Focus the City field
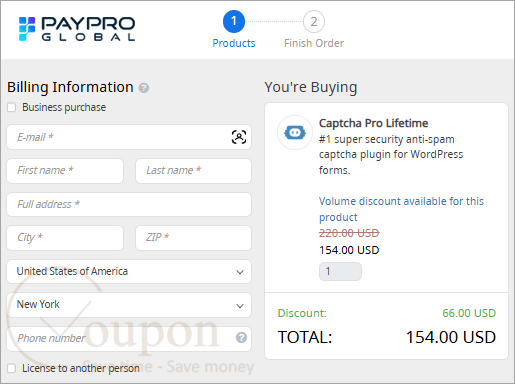The width and height of the screenshot is (515, 384). pos(65,238)
